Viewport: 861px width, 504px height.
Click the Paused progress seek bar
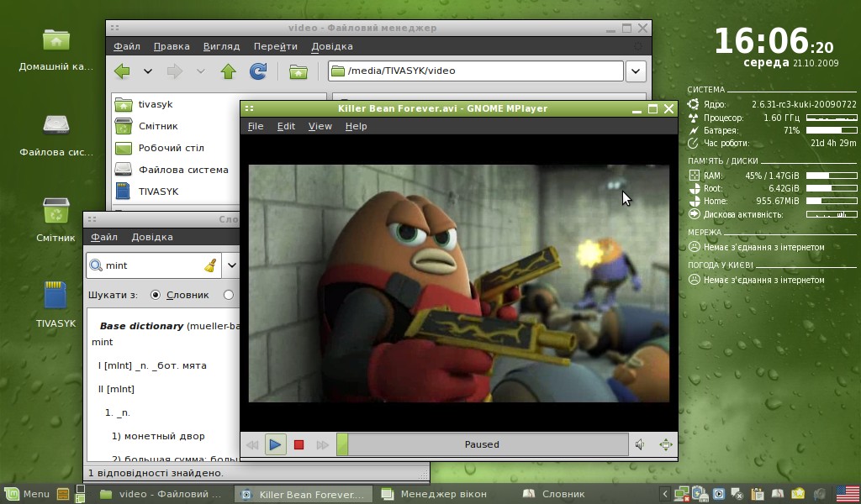click(x=482, y=444)
